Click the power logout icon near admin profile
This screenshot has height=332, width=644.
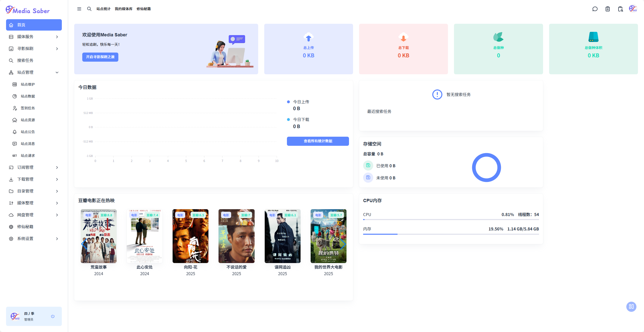(53, 316)
